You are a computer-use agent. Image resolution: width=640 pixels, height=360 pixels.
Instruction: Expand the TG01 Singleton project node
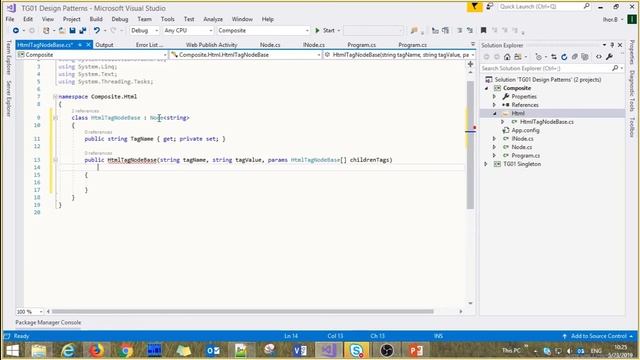pos(486,164)
